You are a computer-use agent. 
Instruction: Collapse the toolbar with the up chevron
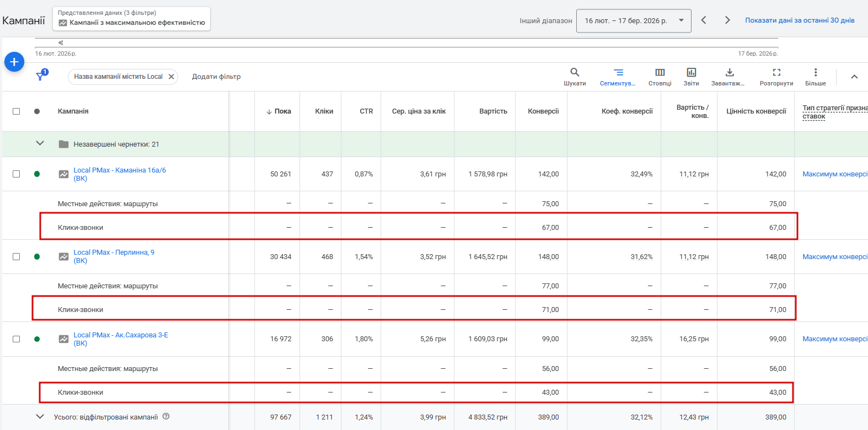tap(854, 77)
